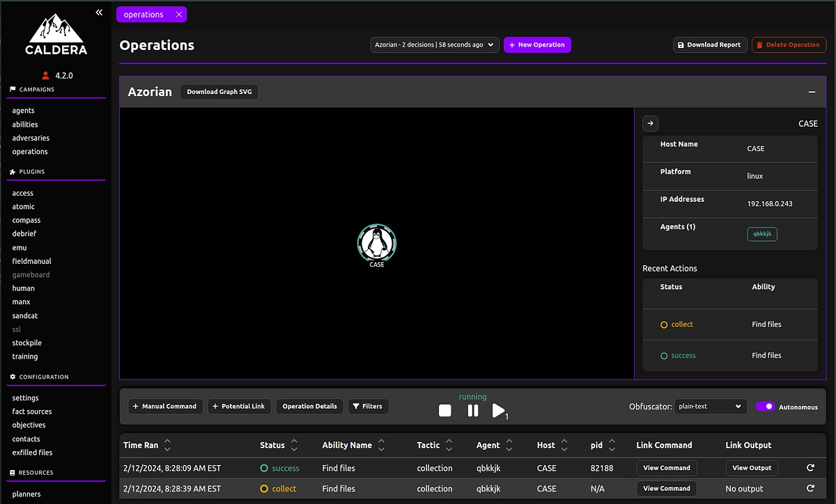Viewport: 836px width, 504px height.
Task: Add a Potential Link
Action: tap(239, 407)
